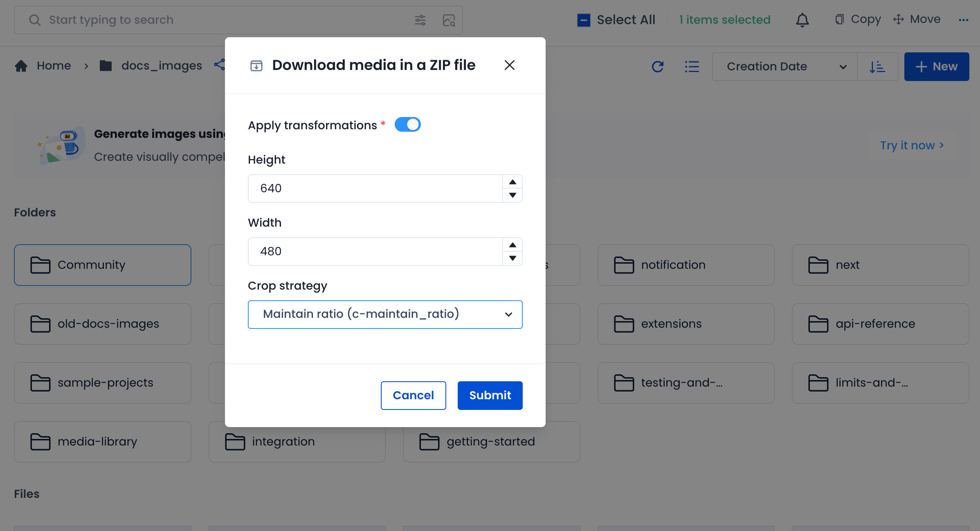Open the more options ellipsis menu
Screen dimensions: 980x531
pyautogui.click(x=963, y=20)
